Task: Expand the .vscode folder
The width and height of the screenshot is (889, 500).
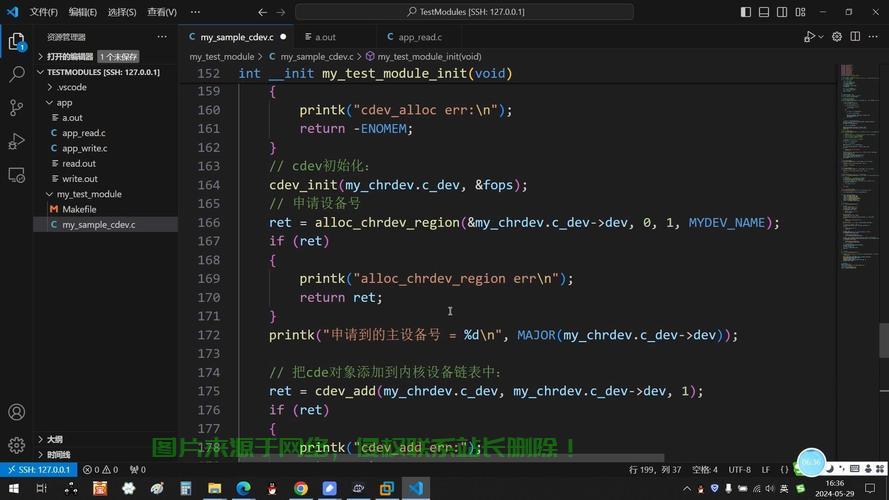Action: coord(71,87)
